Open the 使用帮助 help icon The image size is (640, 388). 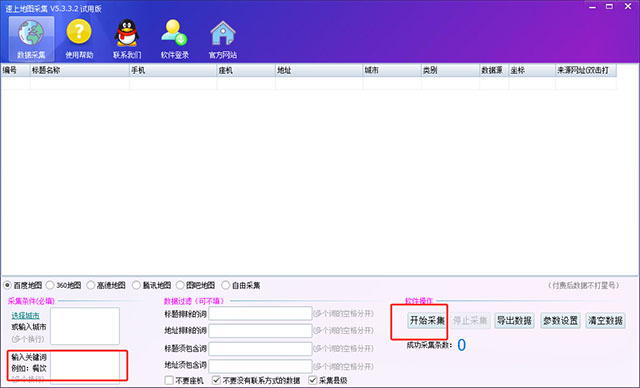pyautogui.click(x=79, y=39)
